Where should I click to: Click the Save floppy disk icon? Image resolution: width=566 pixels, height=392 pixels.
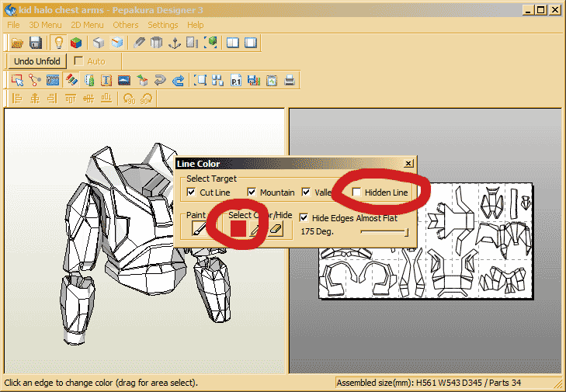click(36, 43)
